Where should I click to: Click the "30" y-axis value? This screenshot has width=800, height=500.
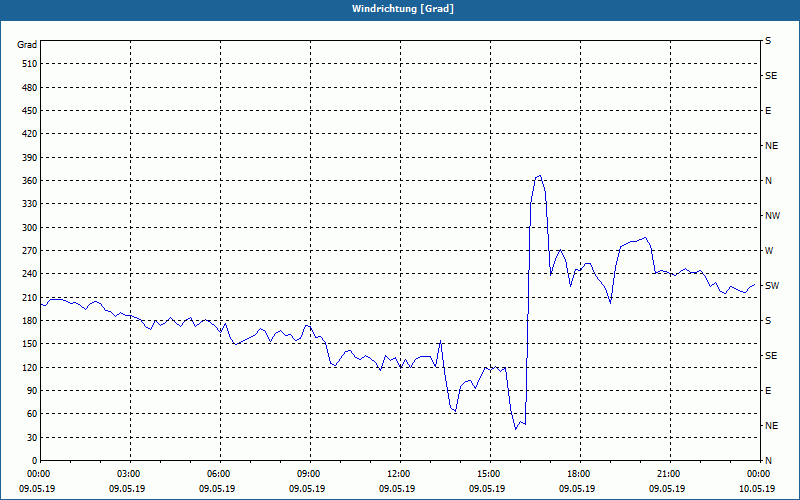coord(32,438)
